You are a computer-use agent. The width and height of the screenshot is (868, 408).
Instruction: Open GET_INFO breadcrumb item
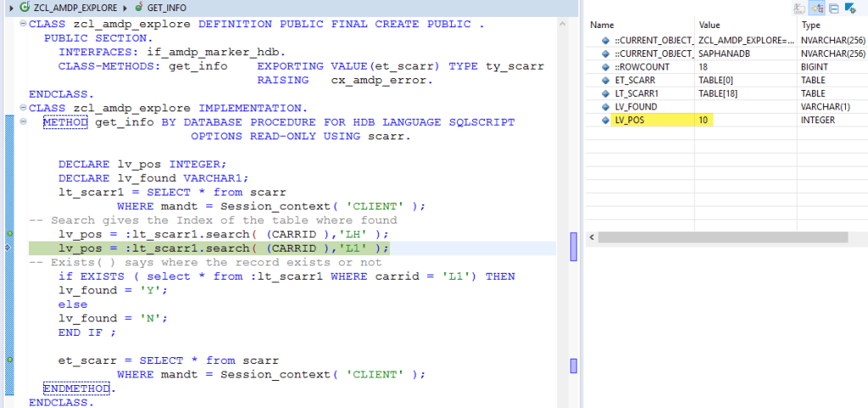pos(166,8)
